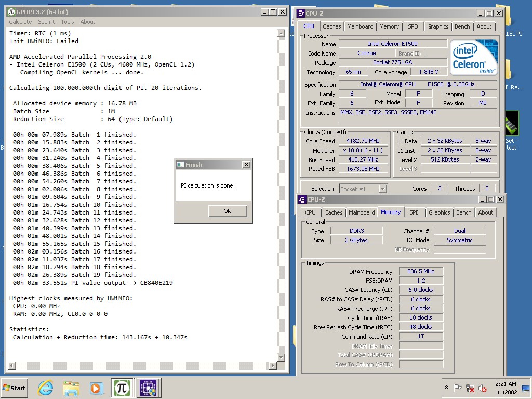Open Windows Explorer folder icon on taskbar

71,388
